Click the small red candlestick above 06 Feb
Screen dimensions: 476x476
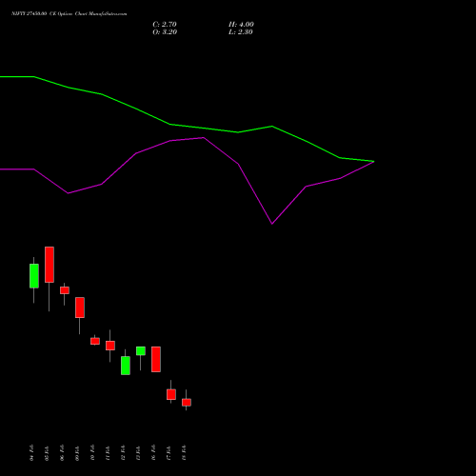(65, 290)
